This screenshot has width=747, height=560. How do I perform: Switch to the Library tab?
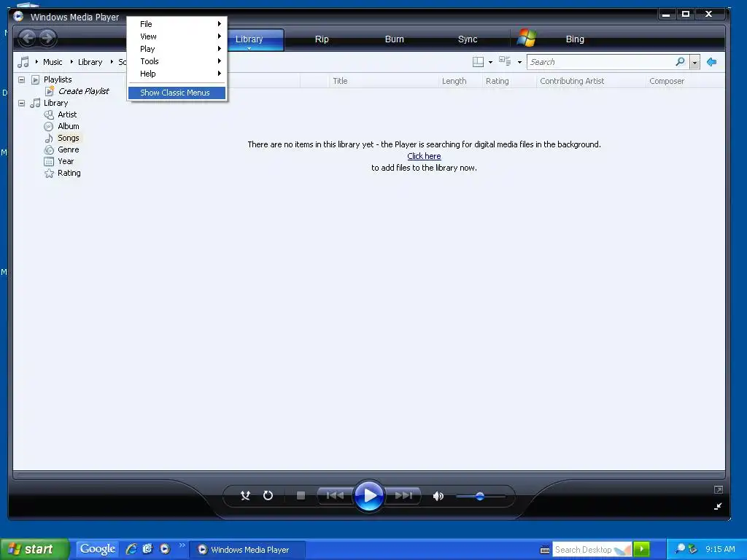pyautogui.click(x=249, y=39)
